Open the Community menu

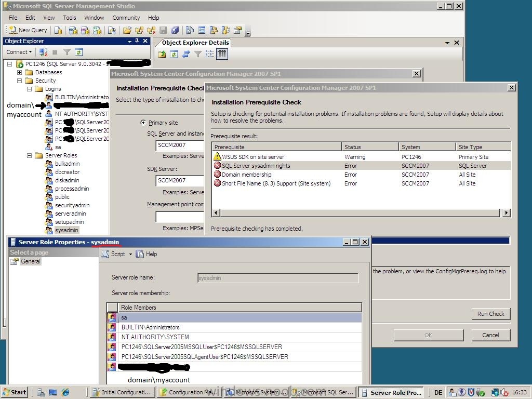pyautogui.click(x=126, y=18)
